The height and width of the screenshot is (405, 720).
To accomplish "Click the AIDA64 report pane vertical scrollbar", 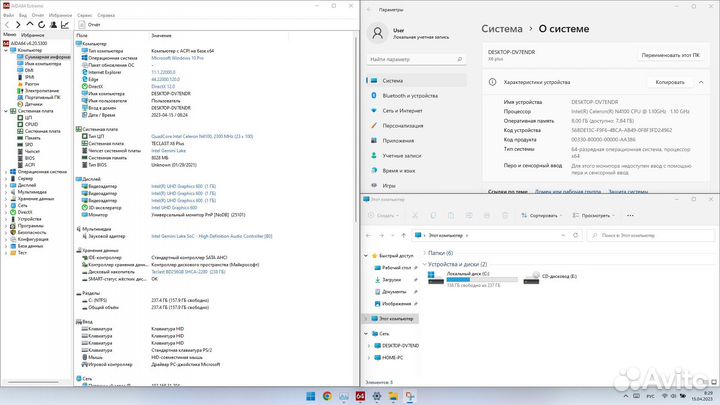I will click(355, 129).
